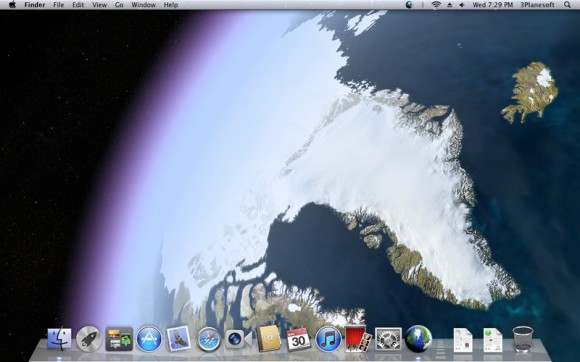The image size is (580, 362).
Task: Open Photo Booth in Dock
Action: click(358, 339)
